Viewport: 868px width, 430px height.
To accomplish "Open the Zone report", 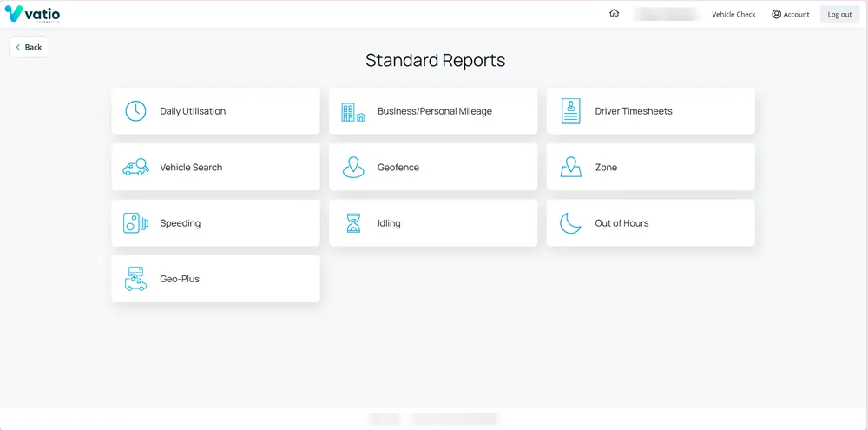I will point(651,167).
